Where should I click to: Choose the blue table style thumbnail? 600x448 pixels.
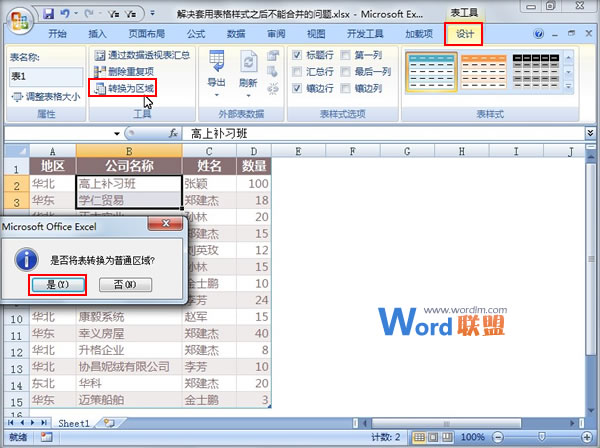pos(432,72)
